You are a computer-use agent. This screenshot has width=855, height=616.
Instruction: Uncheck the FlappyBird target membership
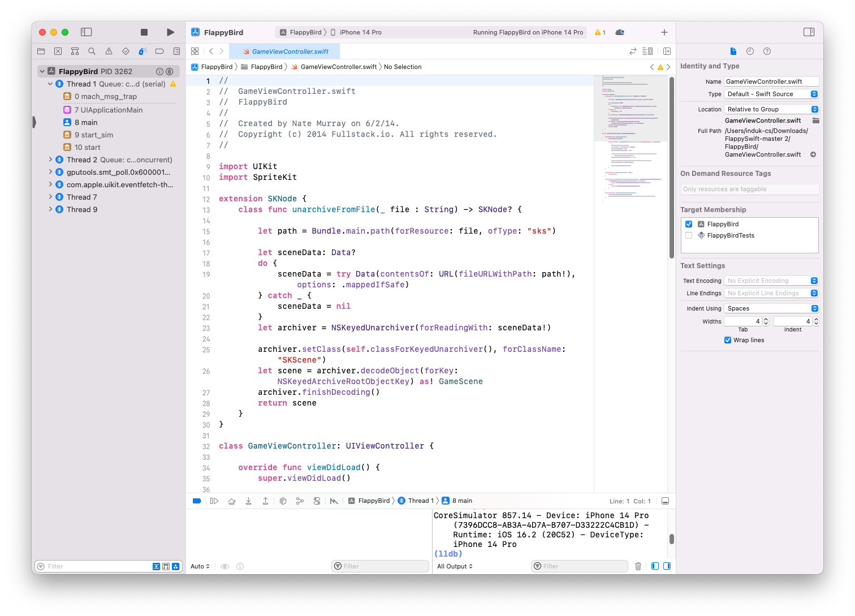tap(689, 224)
